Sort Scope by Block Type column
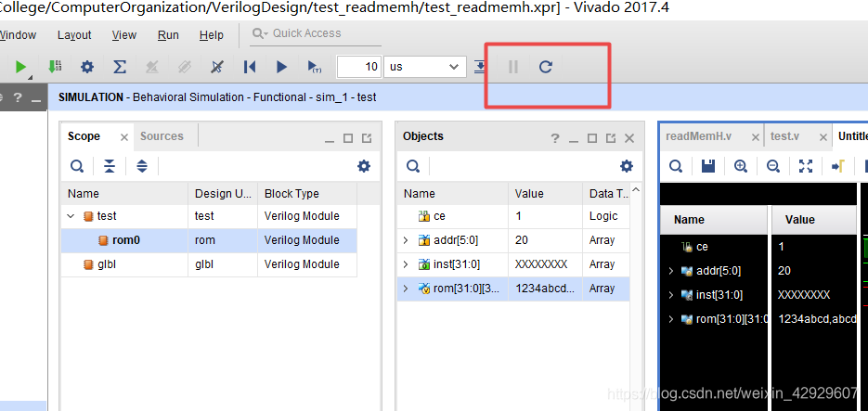868x411 pixels. [x=307, y=194]
